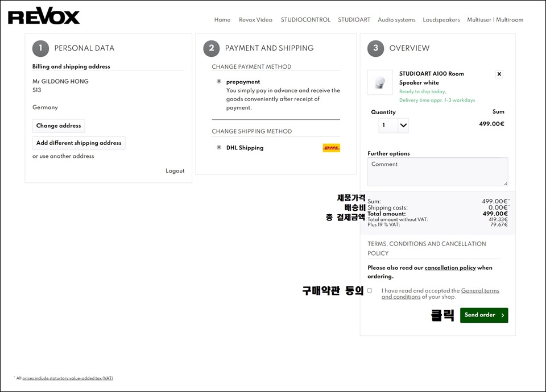546x392 pixels.
Task: Click the 'or use another address' text
Action: pyautogui.click(x=63, y=156)
